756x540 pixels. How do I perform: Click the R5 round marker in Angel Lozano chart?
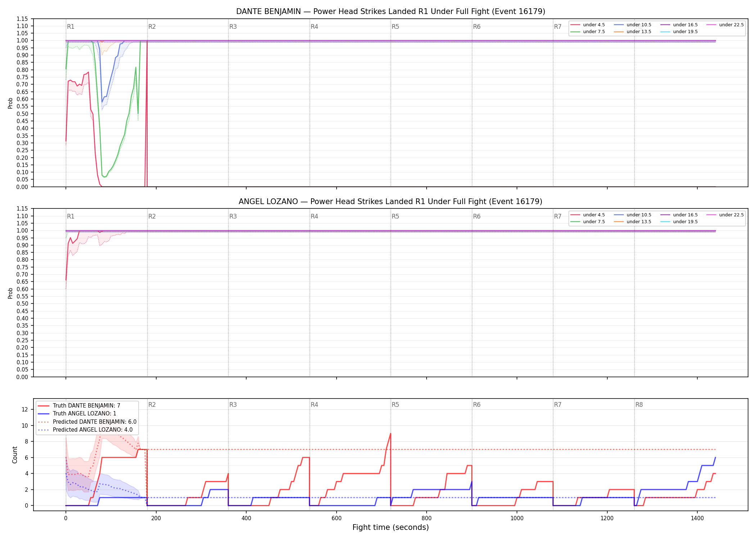point(395,216)
